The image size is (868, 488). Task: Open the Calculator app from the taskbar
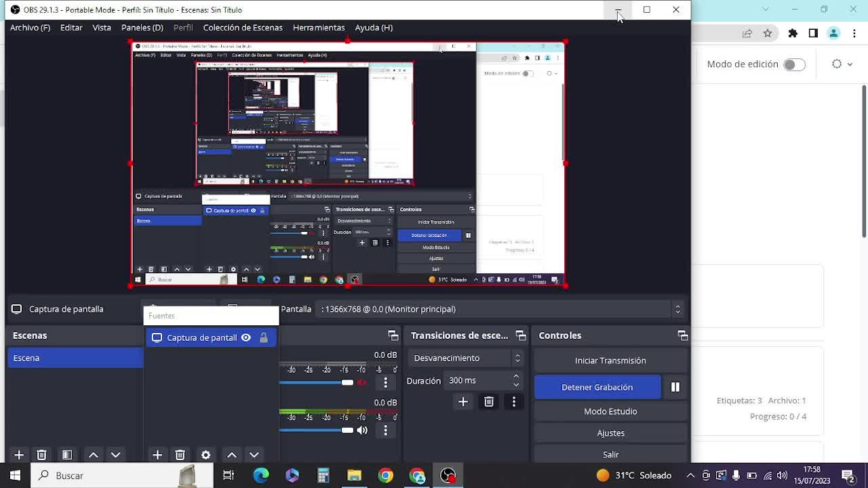(x=323, y=475)
